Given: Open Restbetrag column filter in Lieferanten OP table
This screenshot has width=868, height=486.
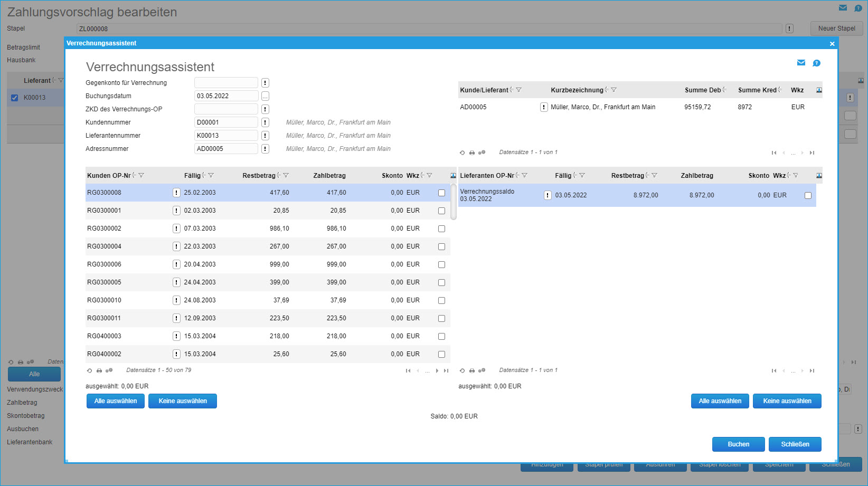Looking at the screenshot, I should (x=655, y=176).
